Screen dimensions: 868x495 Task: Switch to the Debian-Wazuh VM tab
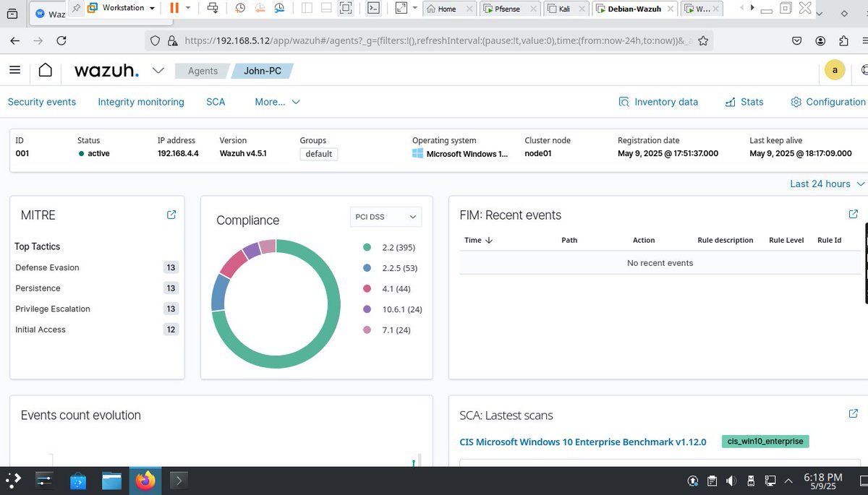636,9
